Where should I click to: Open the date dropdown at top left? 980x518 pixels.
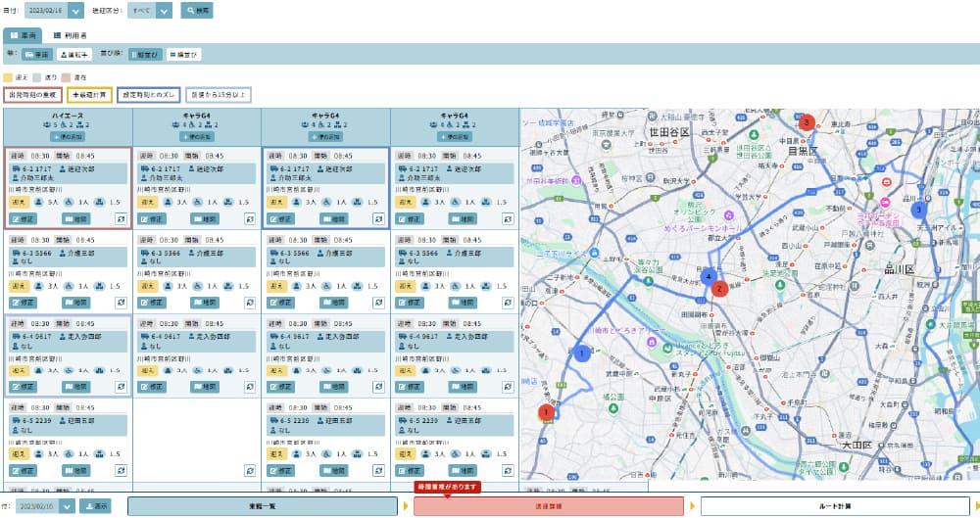tap(76, 11)
